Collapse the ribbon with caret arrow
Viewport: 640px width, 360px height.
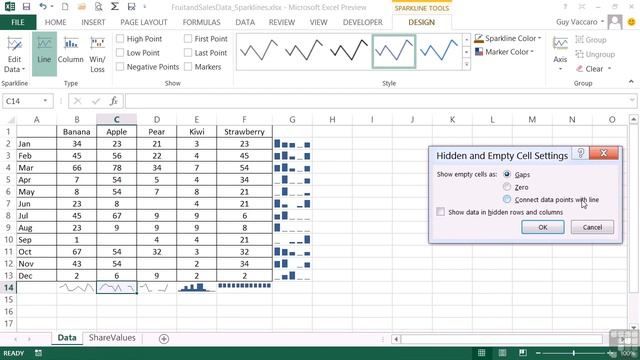click(631, 82)
